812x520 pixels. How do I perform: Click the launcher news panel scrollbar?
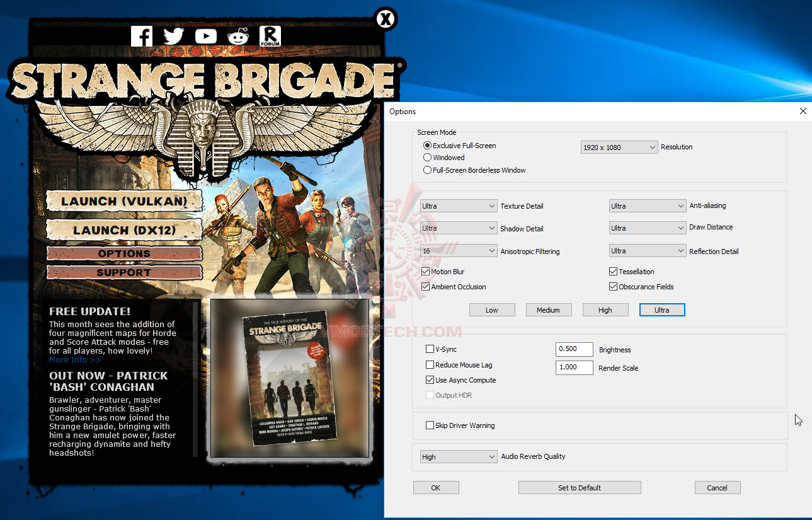tap(195, 378)
